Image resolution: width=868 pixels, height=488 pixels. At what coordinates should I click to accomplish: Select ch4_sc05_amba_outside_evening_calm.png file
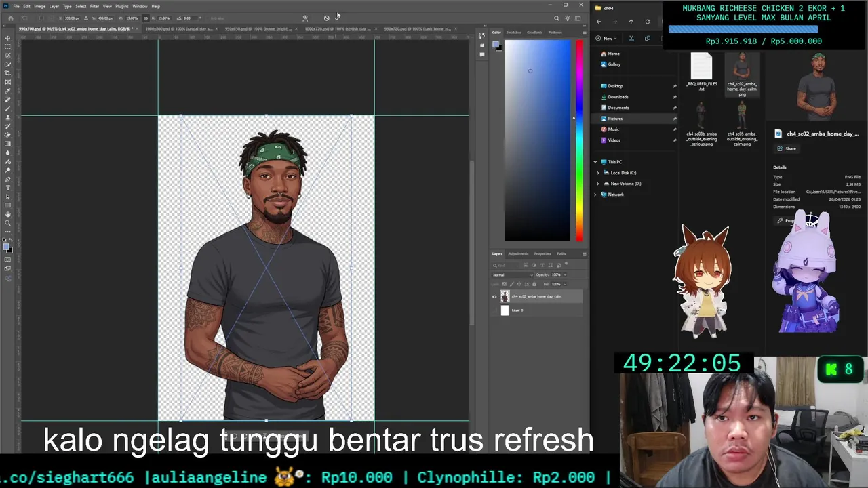(x=743, y=125)
